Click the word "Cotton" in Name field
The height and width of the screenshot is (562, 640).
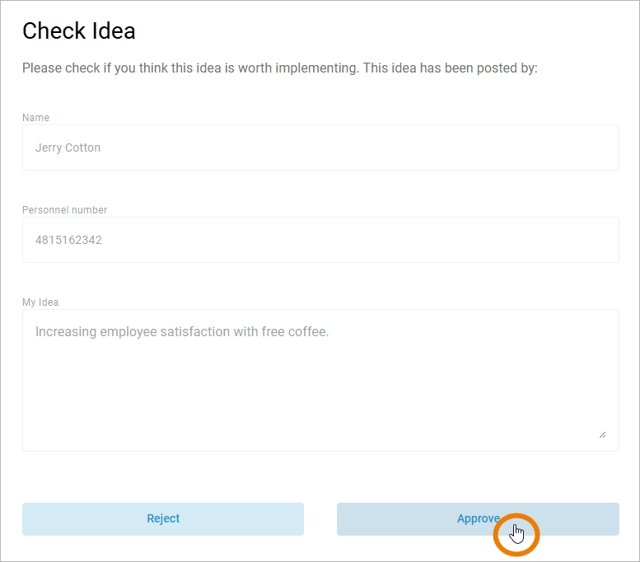[x=84, y=148]
